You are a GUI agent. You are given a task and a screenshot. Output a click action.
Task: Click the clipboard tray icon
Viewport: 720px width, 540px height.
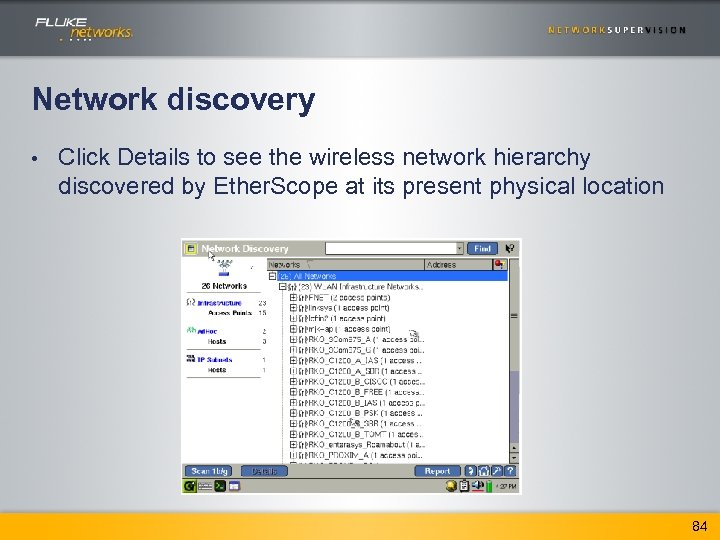click(464, 486)
